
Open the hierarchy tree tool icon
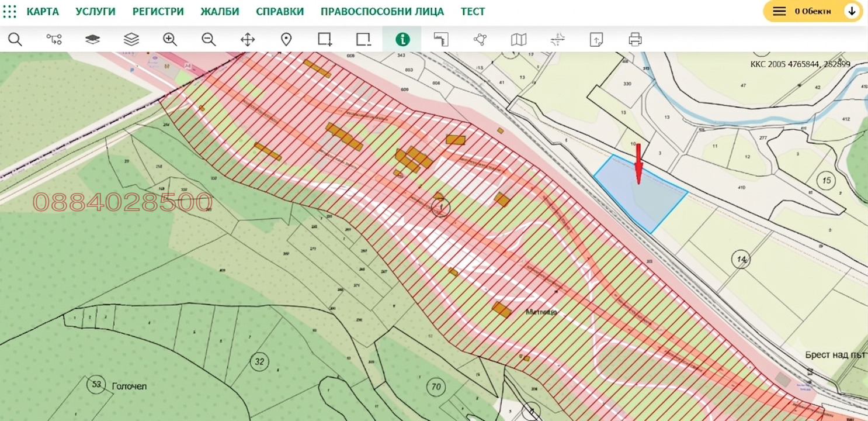[54, 39]
